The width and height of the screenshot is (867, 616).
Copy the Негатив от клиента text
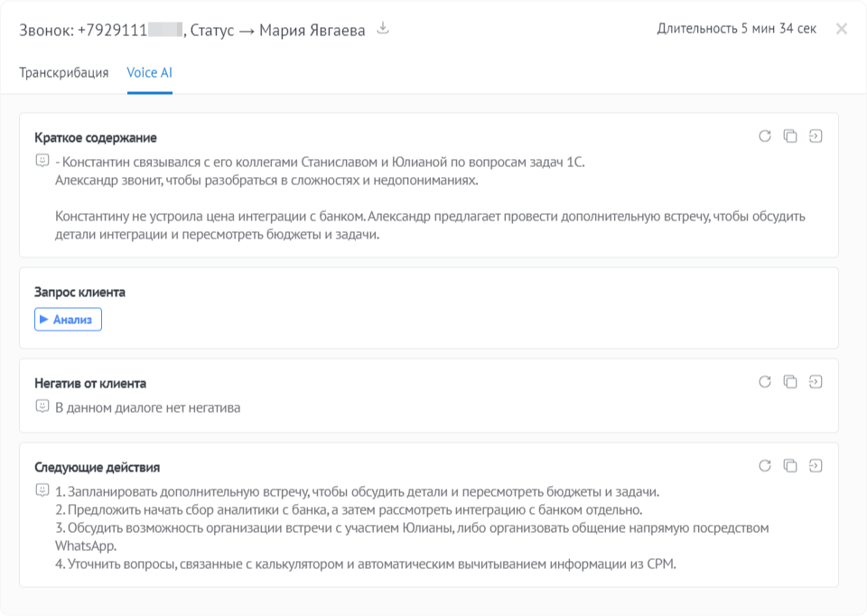pyautogui.click(x=790, y=381)
